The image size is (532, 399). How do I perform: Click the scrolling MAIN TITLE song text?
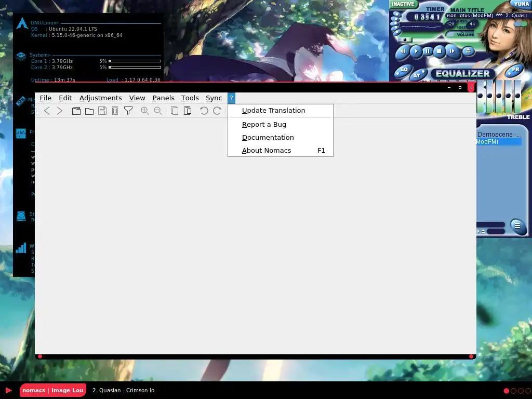[487, 16]
